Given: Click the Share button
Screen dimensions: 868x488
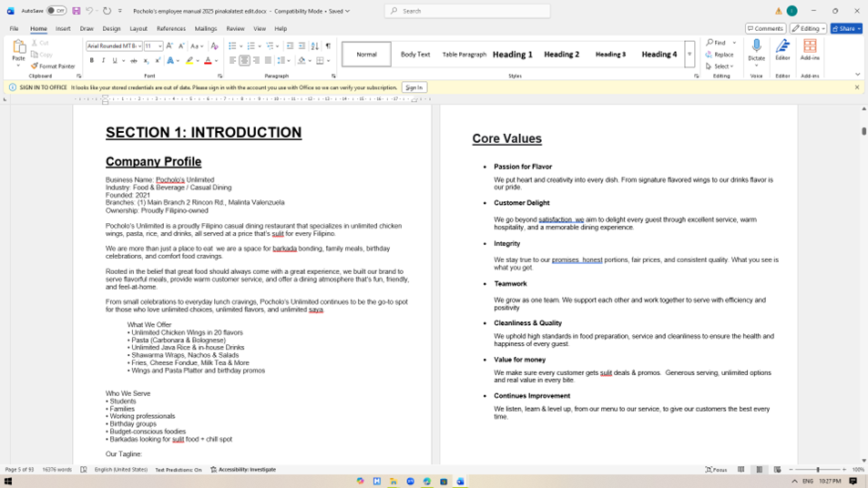Looking at the screenshot, I should (846, 29).
